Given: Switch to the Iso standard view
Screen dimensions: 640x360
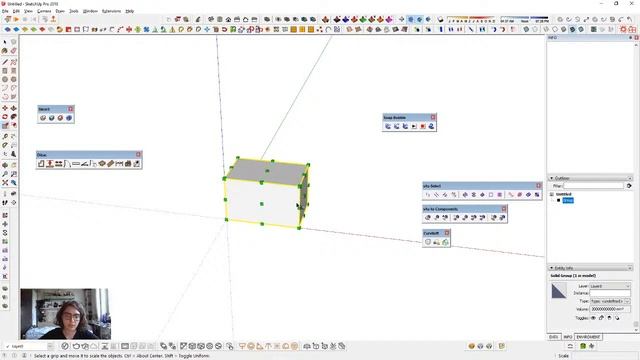Looking at the screenshot, I should click(x=211, y=19).
